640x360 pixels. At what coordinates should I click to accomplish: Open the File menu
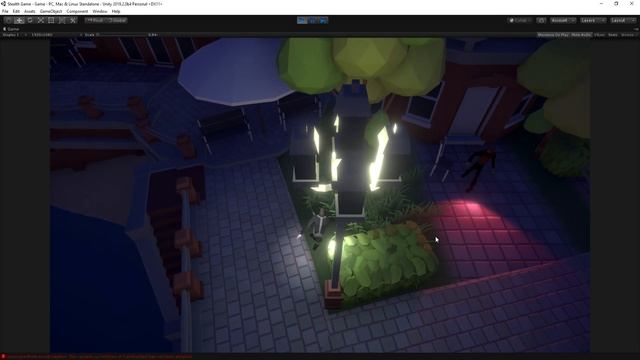5,11
